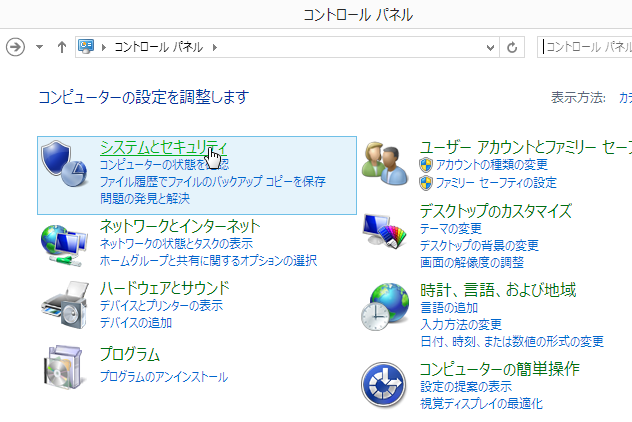Open デスクトップの背景の変更 link

(479, 246)
